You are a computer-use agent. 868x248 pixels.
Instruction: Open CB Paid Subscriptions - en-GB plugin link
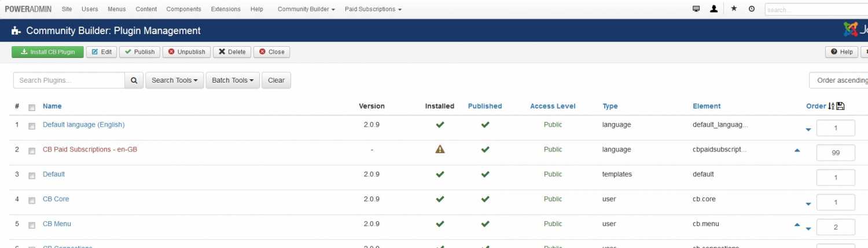(90, 149)
